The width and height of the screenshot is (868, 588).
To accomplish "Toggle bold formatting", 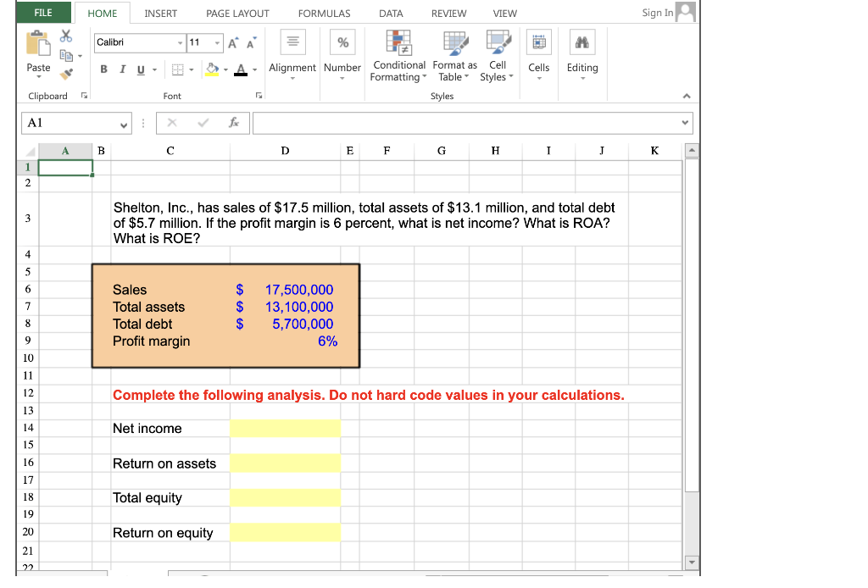I will pyautogui.click(x=103, y=68).
